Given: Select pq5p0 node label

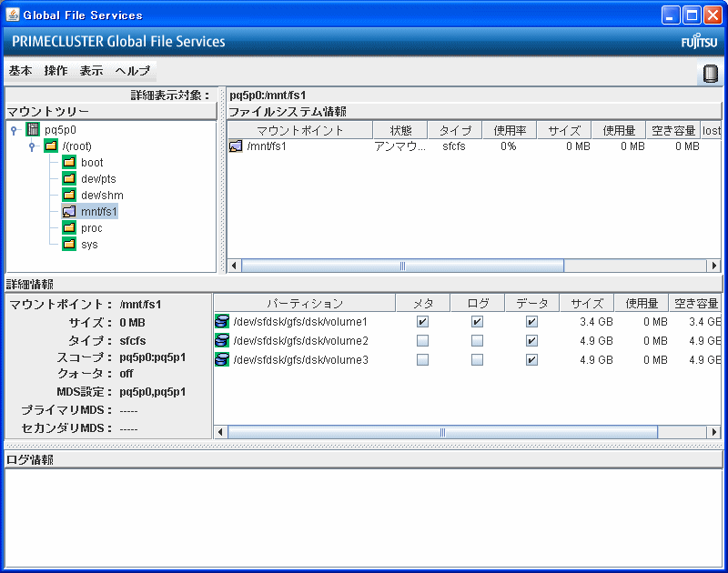Looking at the screenshot, I should click(60, 130).
